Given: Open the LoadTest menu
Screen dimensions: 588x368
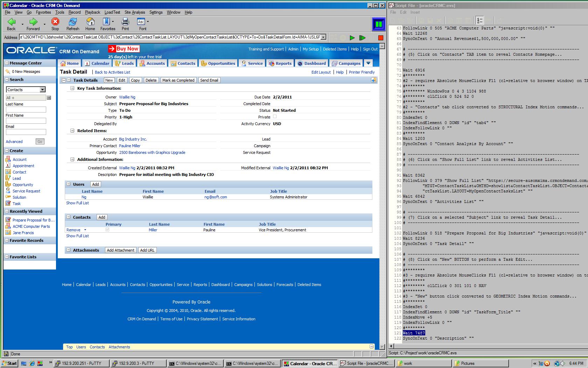Looking at the screenshot, I should [112, 12].
